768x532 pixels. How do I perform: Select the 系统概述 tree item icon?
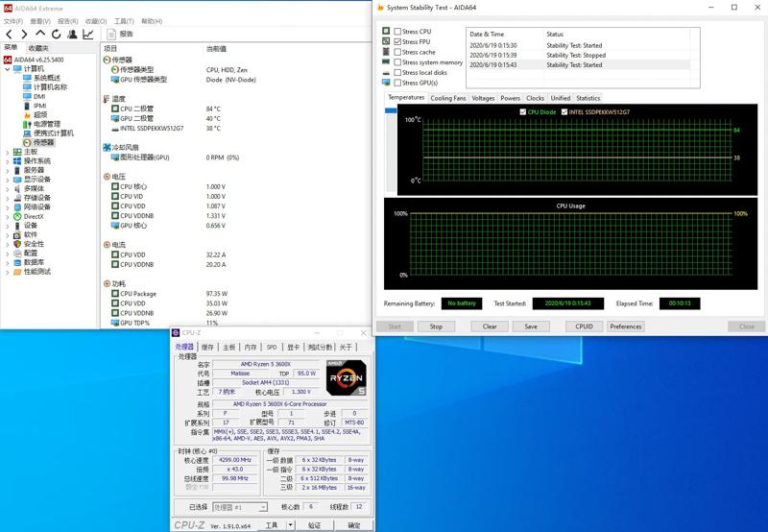[28, 78]
